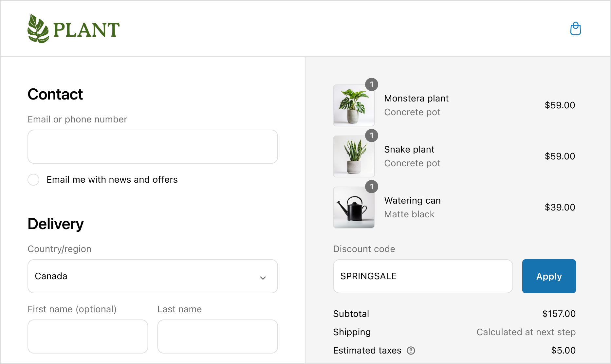Enable Email me with news and offers

tap(33, 180)
